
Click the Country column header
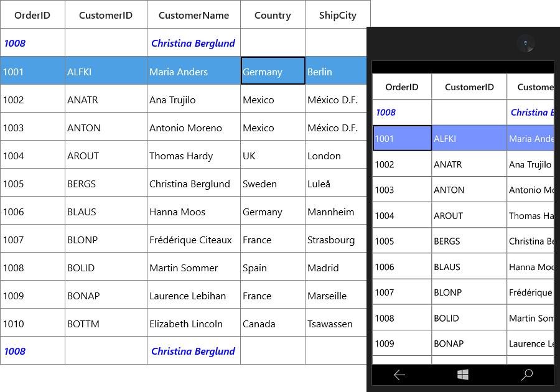273,15
